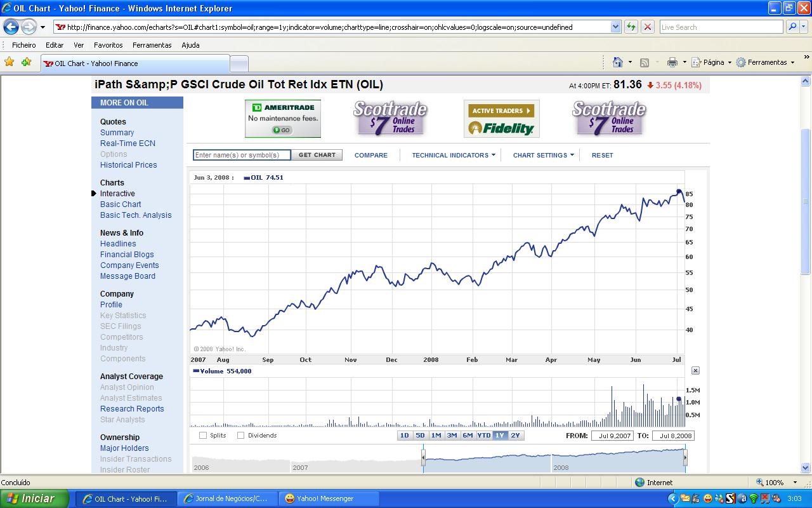Open the Historical Prices link
The height and width of the screenshot is (508, 812).
pos(129,165)
